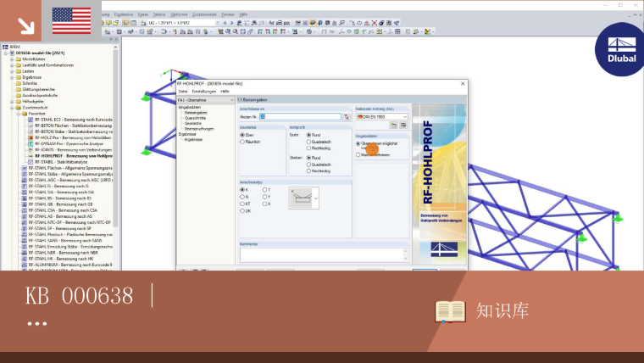Open the Einstellungen menu in dialog

coord(203,92)
